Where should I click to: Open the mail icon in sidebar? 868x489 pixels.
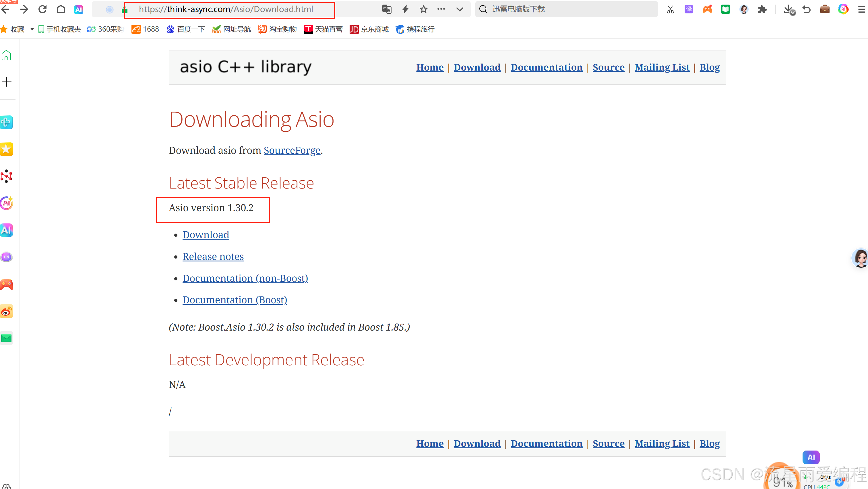pos(7,338)
